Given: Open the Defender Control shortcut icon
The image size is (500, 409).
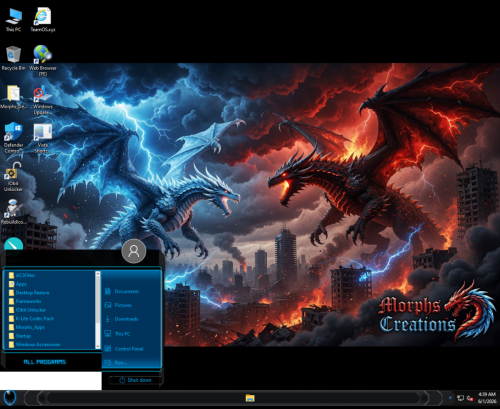Looking at the screenshot, I should [x=14, y=137].
